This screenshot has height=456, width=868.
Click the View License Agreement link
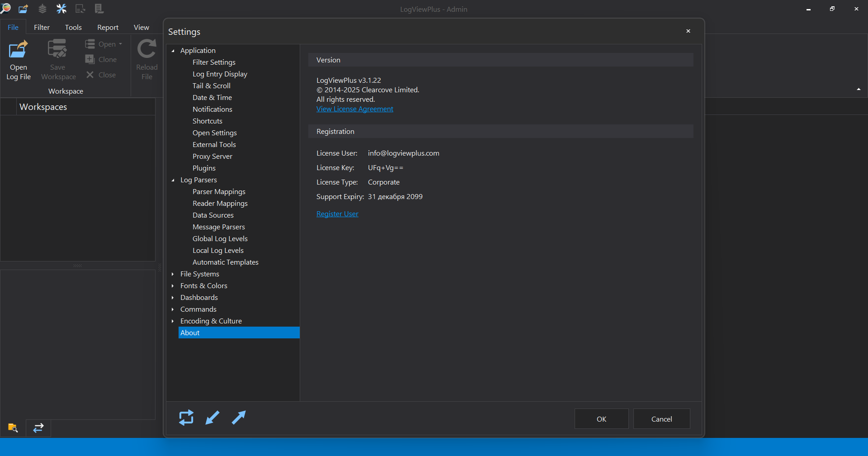pos(355,109)
